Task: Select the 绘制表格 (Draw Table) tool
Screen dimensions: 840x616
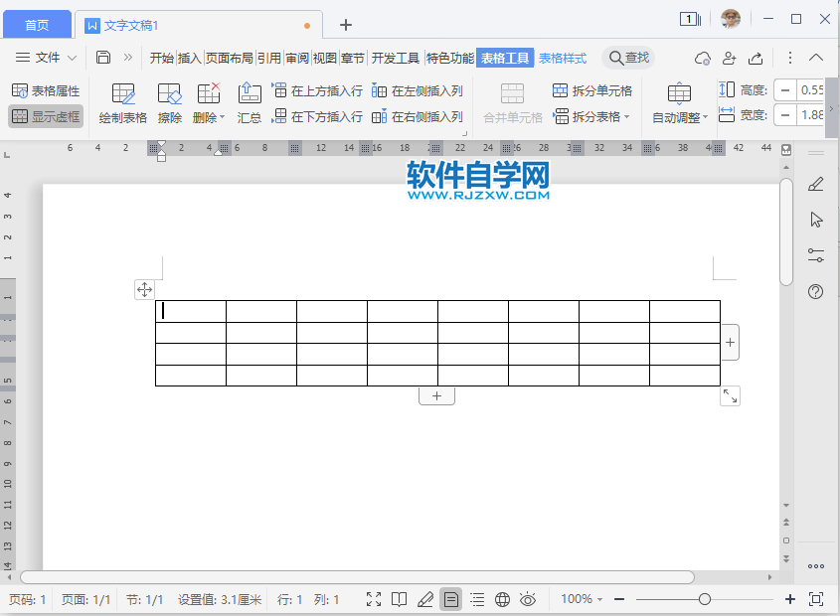Action: (123, 102)
